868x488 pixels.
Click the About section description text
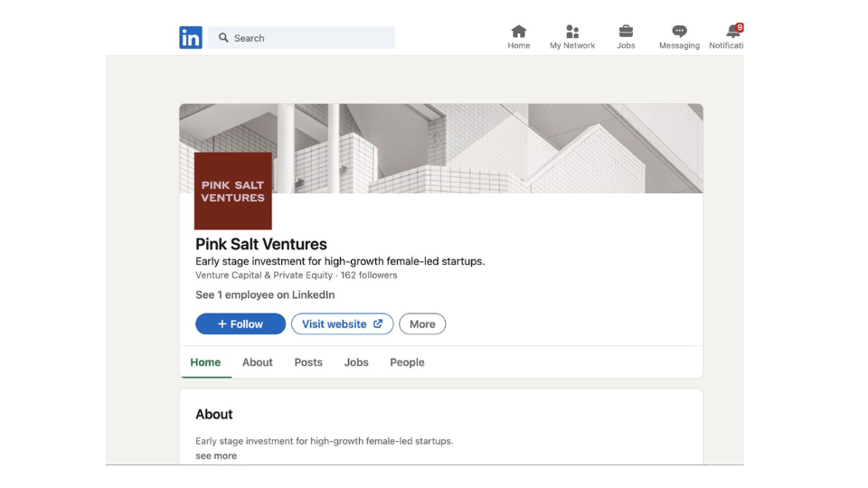325,441
